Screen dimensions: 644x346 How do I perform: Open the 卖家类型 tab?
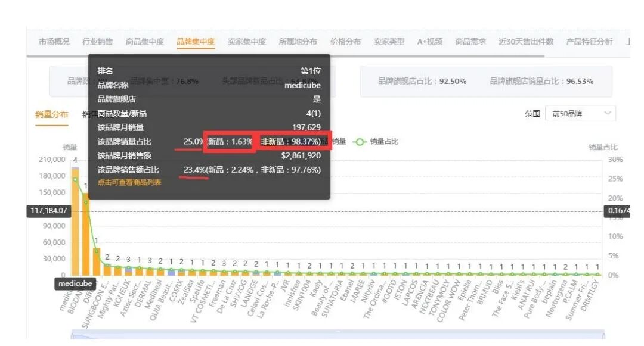[x=389, y=42]
